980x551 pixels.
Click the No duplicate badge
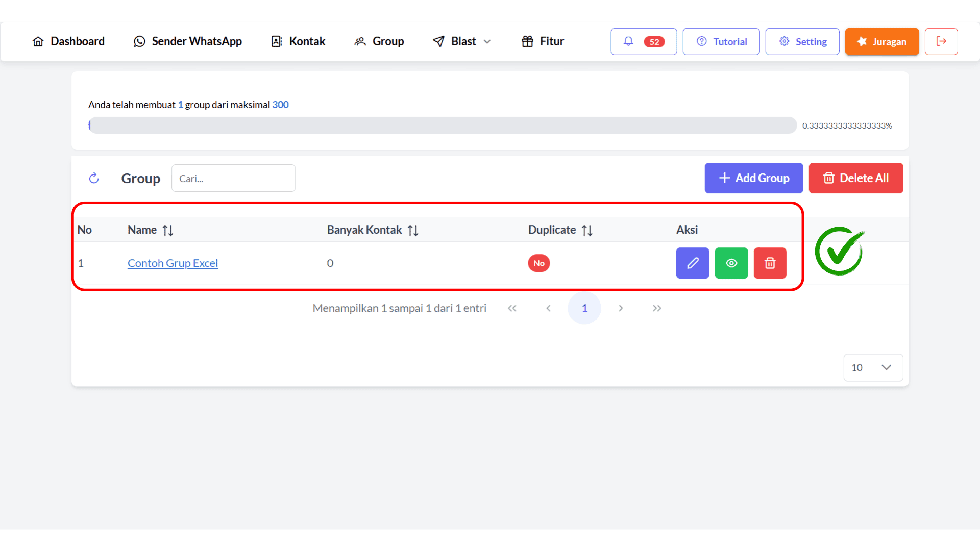click(539, 263)
